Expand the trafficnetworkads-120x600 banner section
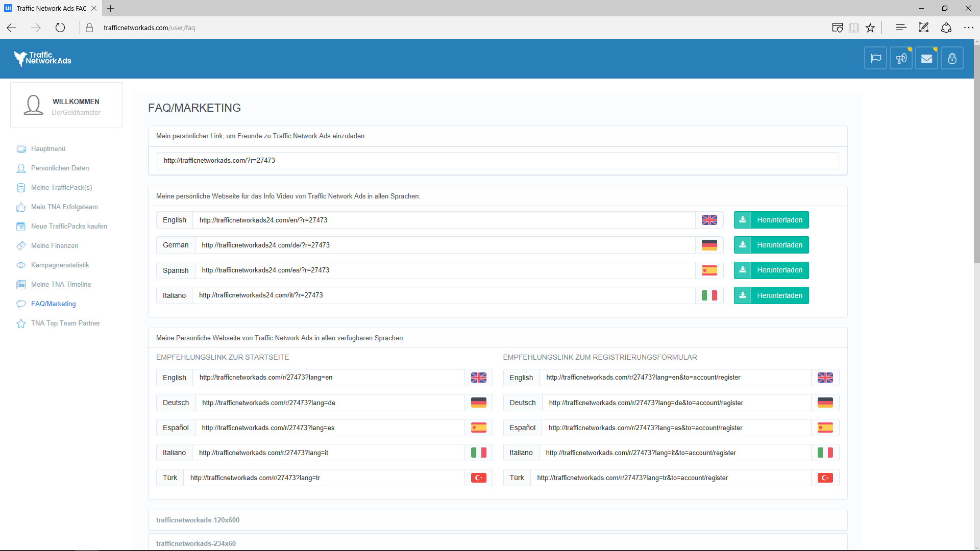 coord(198,520)
